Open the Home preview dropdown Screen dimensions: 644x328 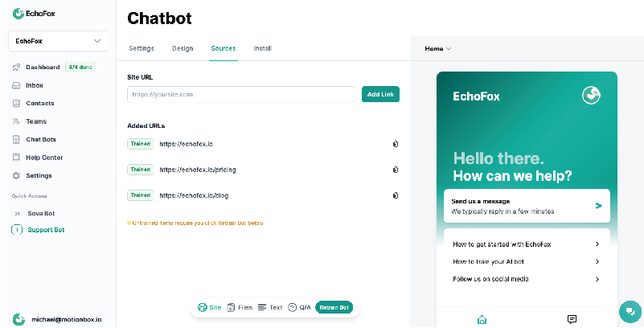coord(438,49)
